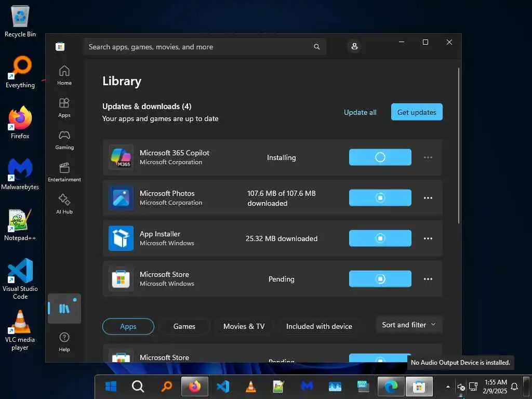Screen dimensions: 532x399
Task: Select the Apps filter tab
Action: (x=128, y=326)
